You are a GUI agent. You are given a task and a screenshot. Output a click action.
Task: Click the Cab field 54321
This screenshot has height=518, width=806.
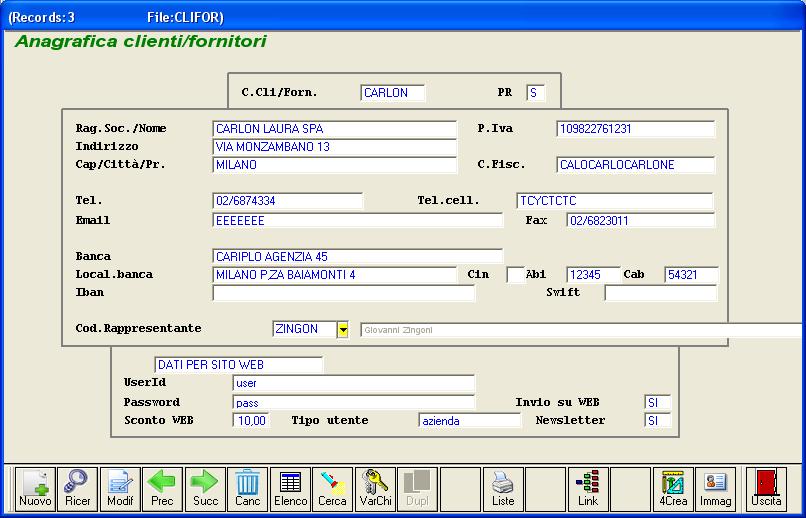click(691, 275)
